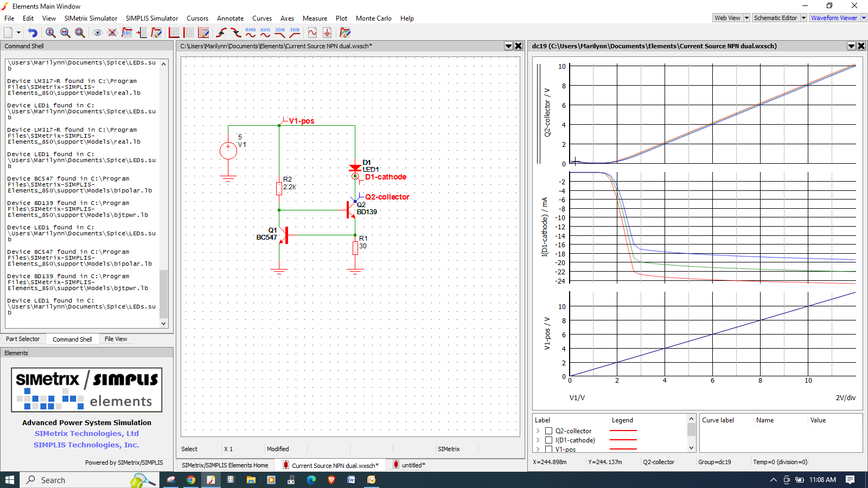Expand the V1-pos legend row
This screenshot has height=488, width=868.
(538, 450)
